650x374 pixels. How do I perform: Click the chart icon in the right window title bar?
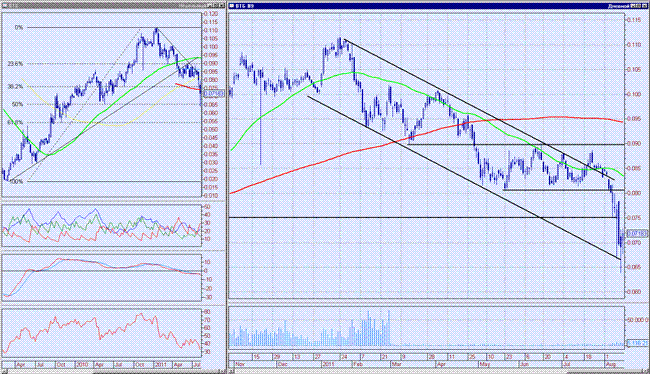(x=231, y=6)
